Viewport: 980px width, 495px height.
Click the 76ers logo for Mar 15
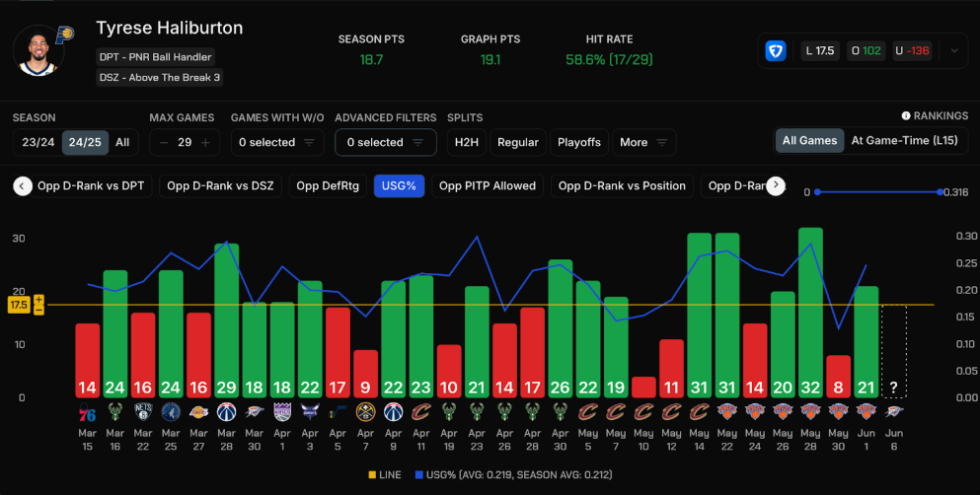coord(88,412)
